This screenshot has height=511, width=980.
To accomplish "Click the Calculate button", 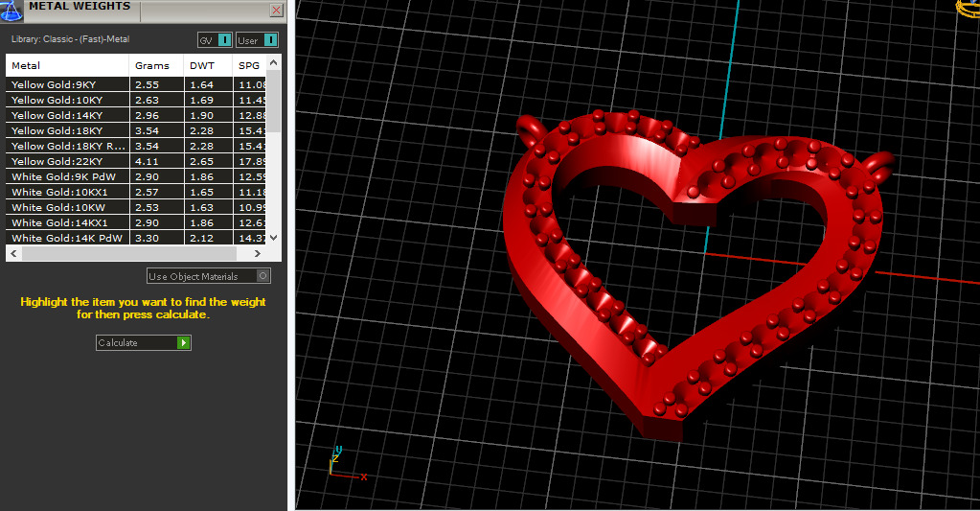I will click(x=143, y=343).
